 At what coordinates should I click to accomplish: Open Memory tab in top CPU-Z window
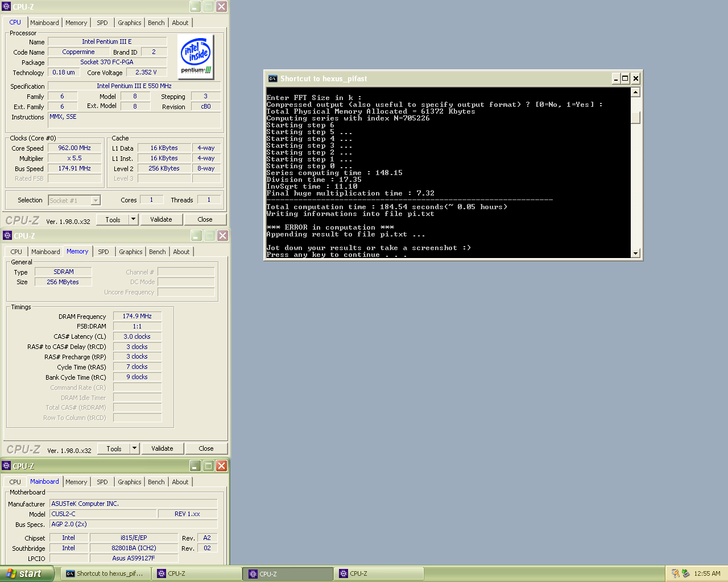pyautogui.click(x=76, y=23)
